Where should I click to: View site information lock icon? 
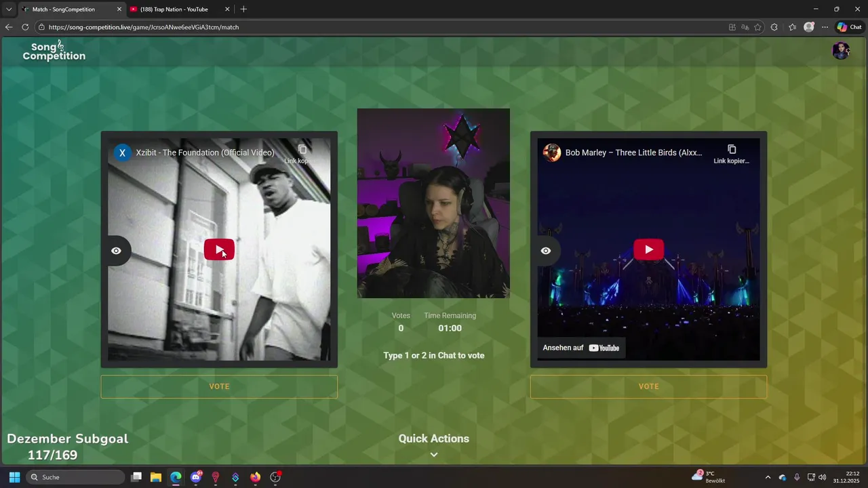pos(41,27)
